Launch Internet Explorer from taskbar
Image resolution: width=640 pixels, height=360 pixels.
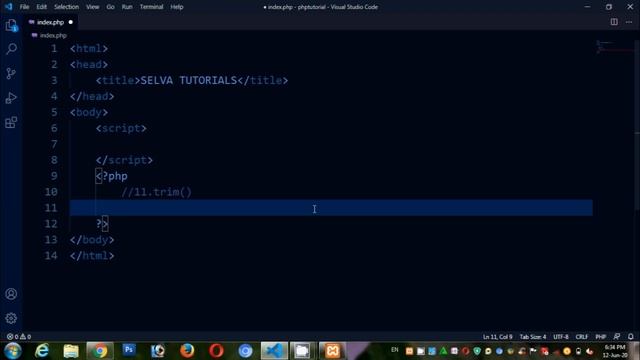42,351
